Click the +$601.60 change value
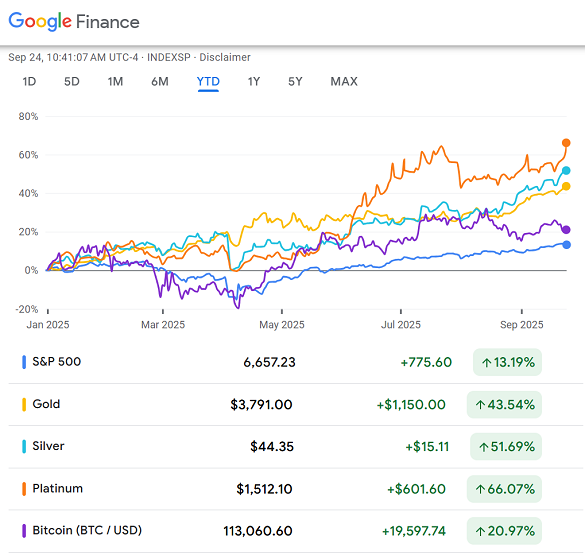The height and width of the screenshot is (555, 585). pos(416,489)
